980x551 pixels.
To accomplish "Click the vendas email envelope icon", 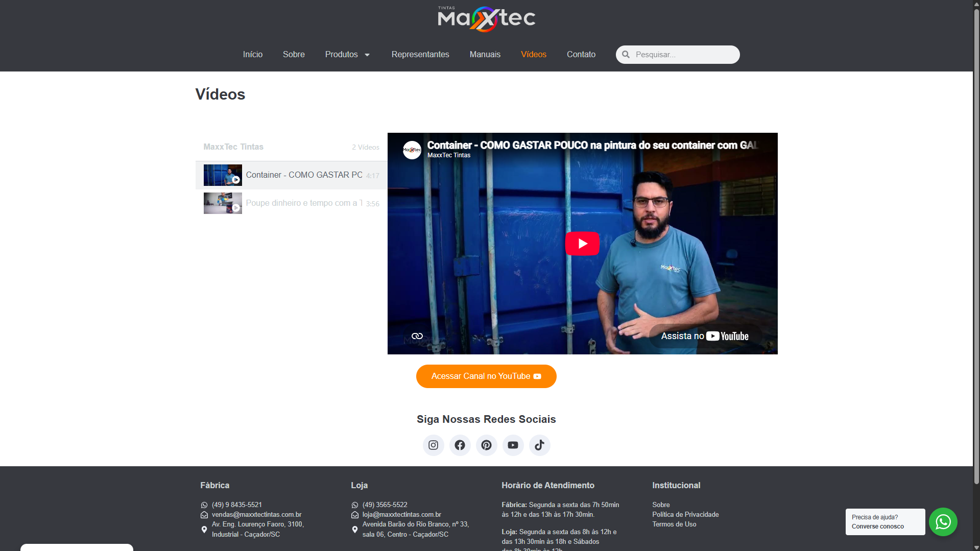I will (204, 515).
